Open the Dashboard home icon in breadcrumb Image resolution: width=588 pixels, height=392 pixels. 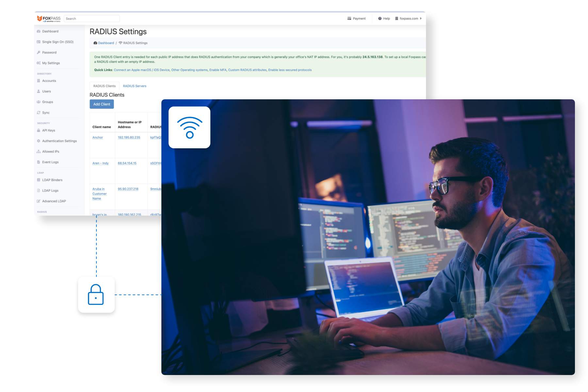pyautogui.click(x=95, y=43)
